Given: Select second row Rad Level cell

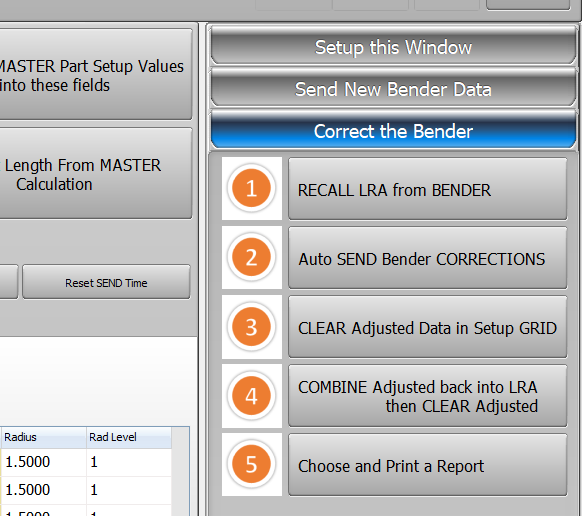Looking at the screenshot, I should tap(129, 490).
